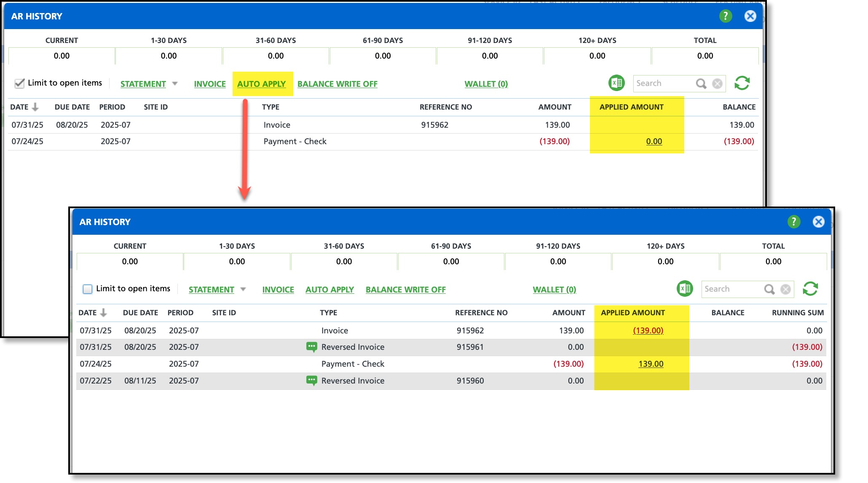Click Excel export icon in lower window
The width and height of the screenshot is (868, 483).
coord(685,289)
